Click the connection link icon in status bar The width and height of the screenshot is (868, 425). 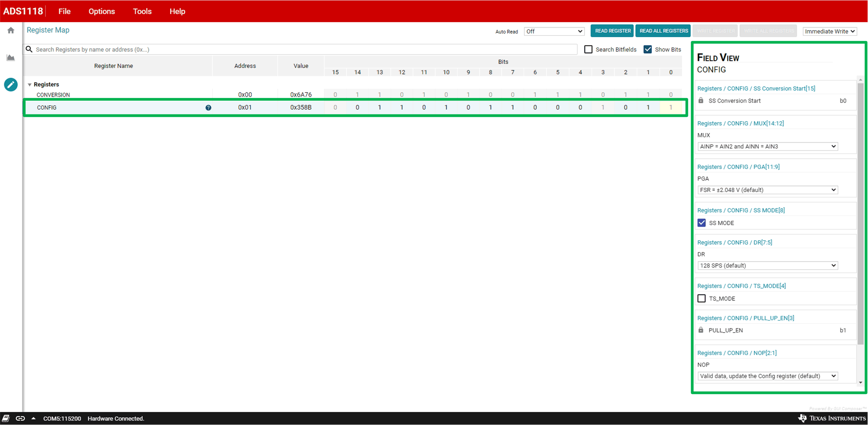pos(21,418)
